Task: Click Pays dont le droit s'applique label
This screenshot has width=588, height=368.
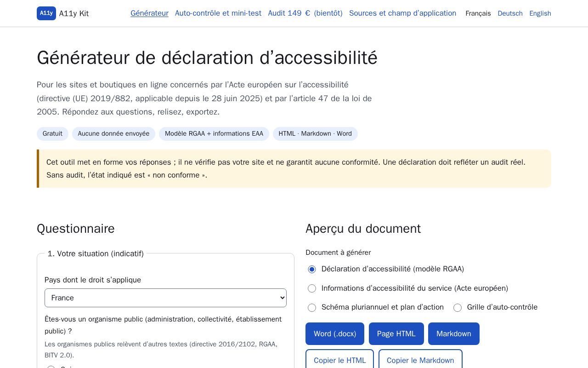Action: [x=93, y=280]
